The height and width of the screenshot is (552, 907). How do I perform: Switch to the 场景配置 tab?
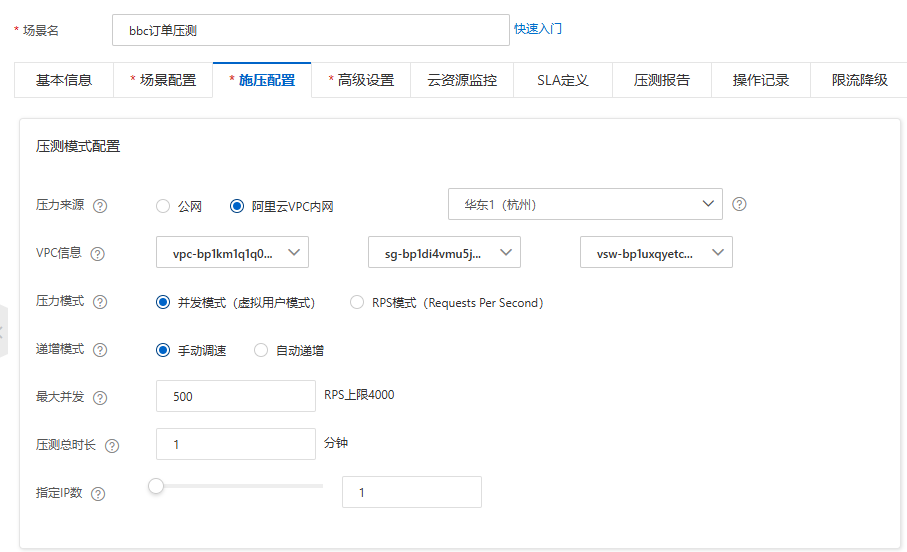click(162, 80)
